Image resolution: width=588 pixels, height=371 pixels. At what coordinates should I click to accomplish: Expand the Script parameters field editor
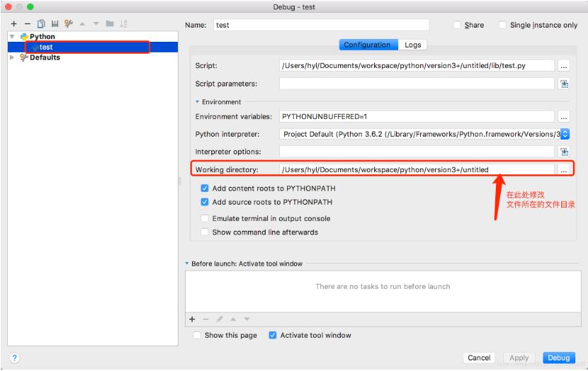[564, 84]
